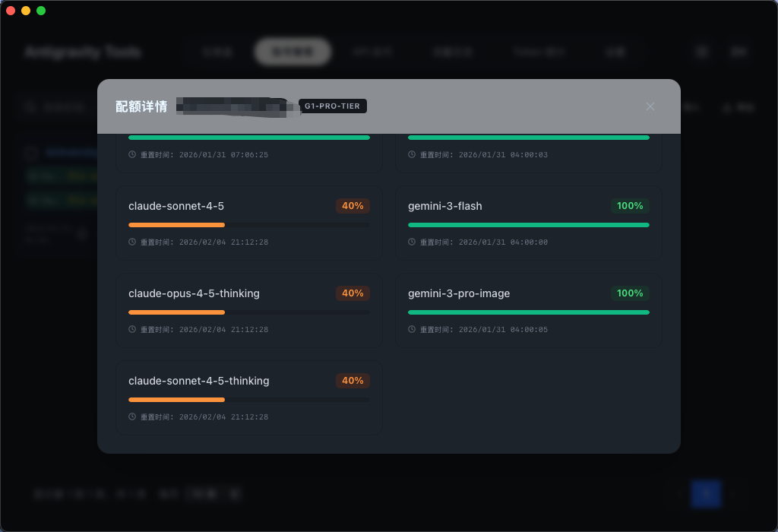Select the gemini-3-flash model name
Viewport: 778px width, 532px height.
[x=445, y=206]
